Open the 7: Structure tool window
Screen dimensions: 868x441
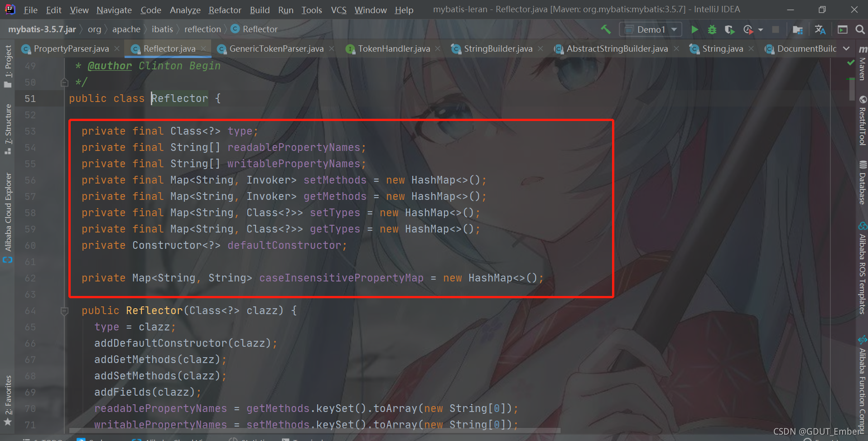pyautogui.click(x=8, y=130)
